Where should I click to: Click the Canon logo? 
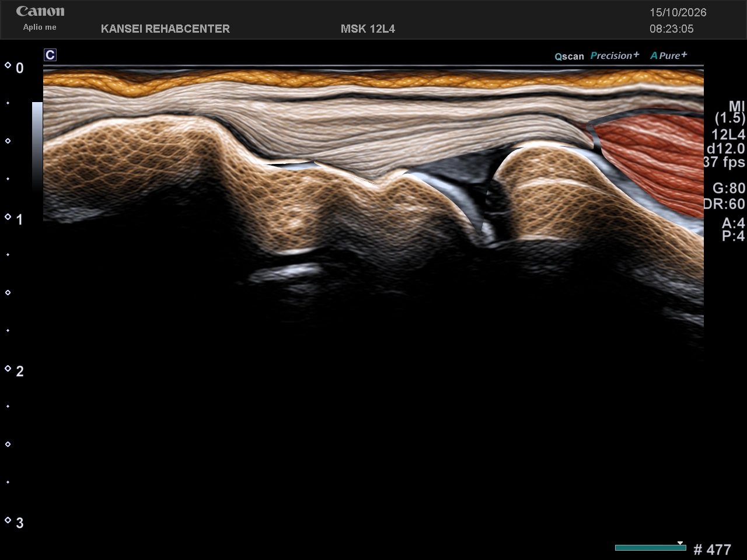[40, 11]
